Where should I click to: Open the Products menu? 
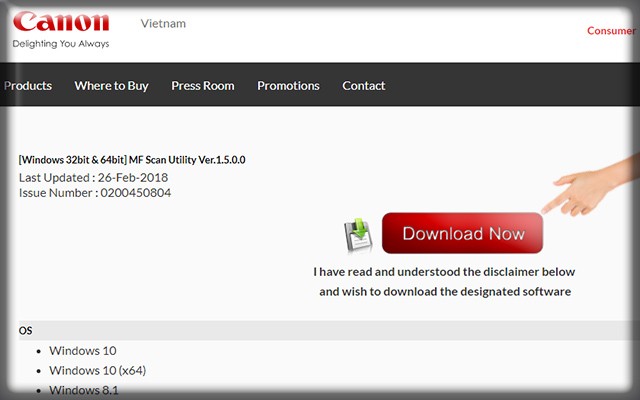click(28, 86)
